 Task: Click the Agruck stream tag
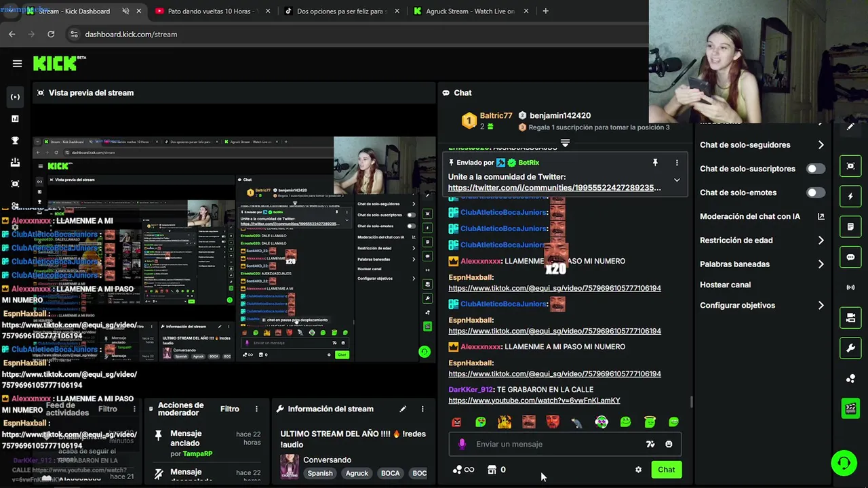point(357,473)
